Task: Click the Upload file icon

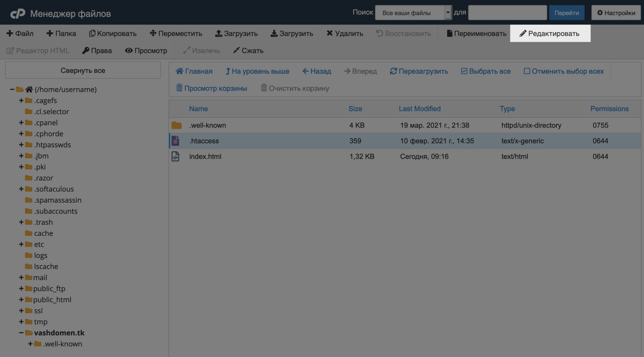Action: pos(236,33)
